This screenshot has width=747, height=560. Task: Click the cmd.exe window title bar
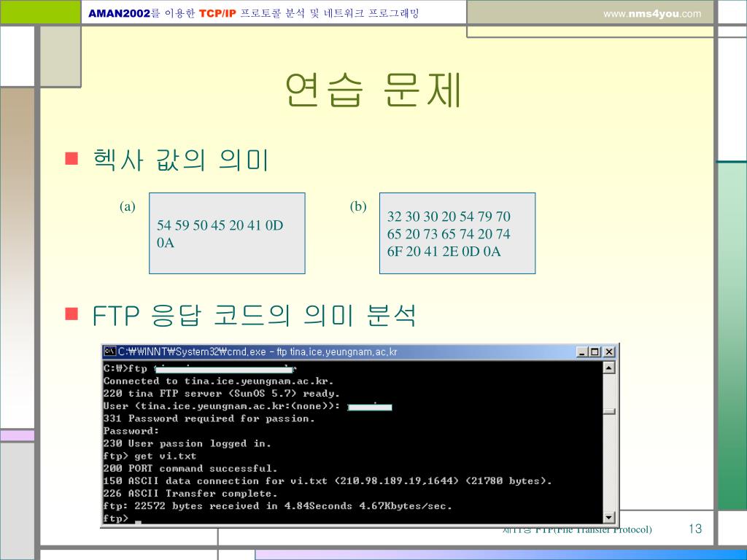360,352
